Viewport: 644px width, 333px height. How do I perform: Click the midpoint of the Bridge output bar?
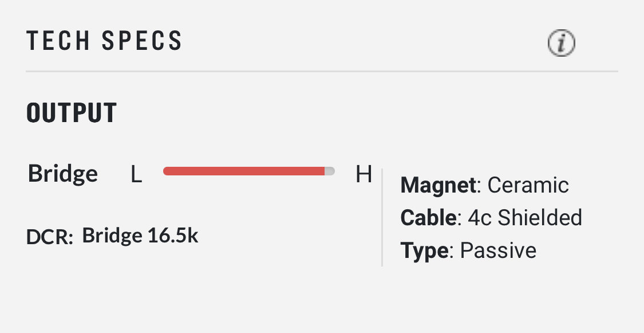[249, 171]
